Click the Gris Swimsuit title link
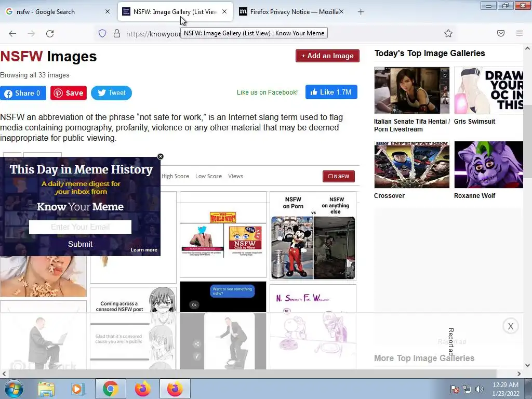Screen dimensions: 532x399 [474, 122]
